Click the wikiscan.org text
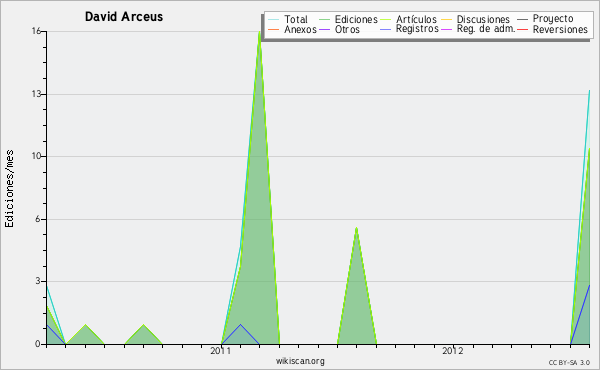The image size is (600, 370). [x=300, y=361]
